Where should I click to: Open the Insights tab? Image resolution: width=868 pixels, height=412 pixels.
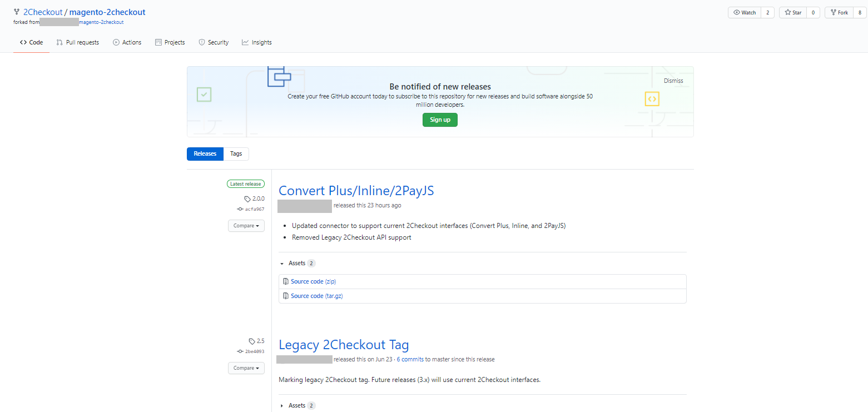pyautogui.click(x=257, y=42)
